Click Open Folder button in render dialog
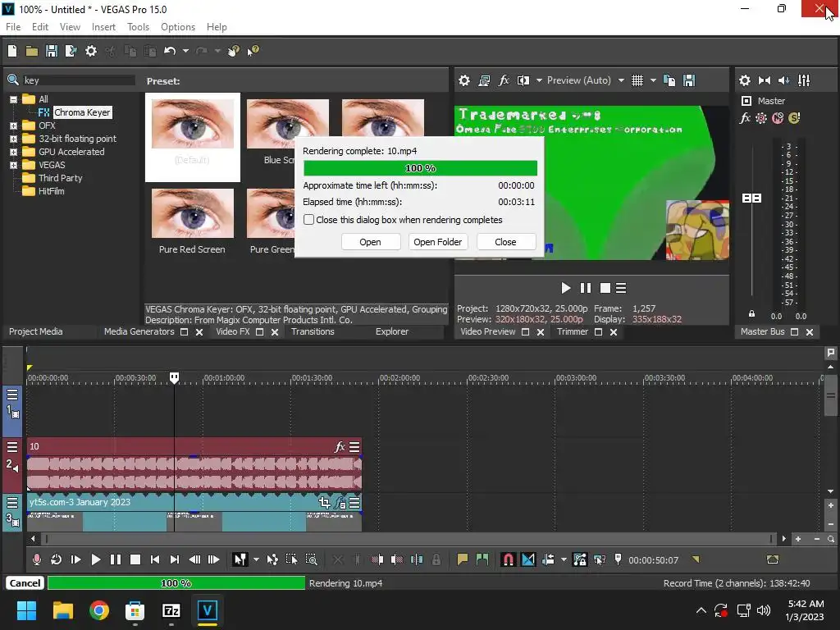 pyautogui.click(x=438, y=242)
